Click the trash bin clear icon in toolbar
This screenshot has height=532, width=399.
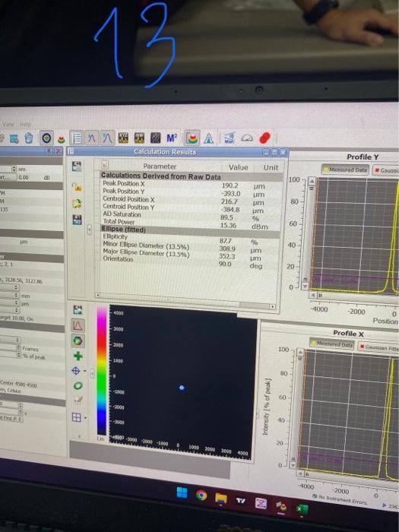tap(29, 138)
